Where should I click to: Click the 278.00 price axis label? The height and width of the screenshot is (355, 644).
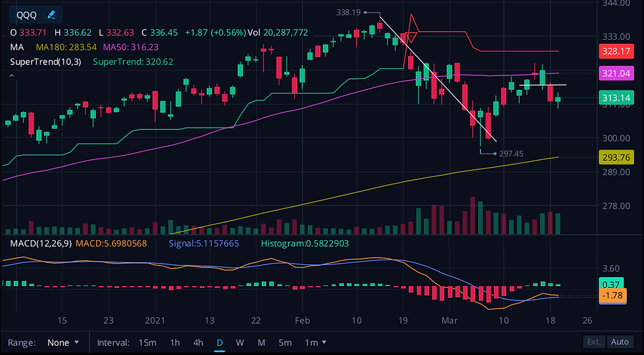(616, 205)
